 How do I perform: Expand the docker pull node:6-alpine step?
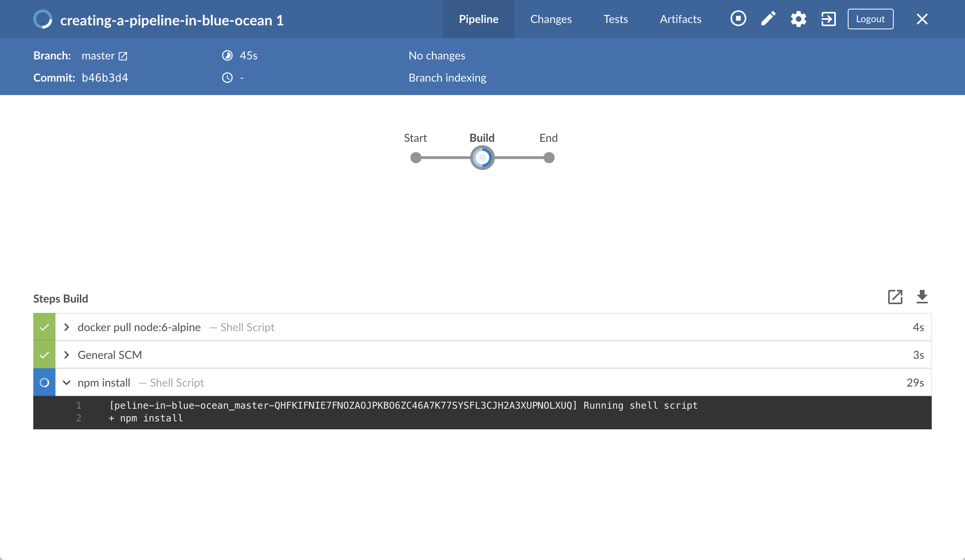tap(67, 327)
